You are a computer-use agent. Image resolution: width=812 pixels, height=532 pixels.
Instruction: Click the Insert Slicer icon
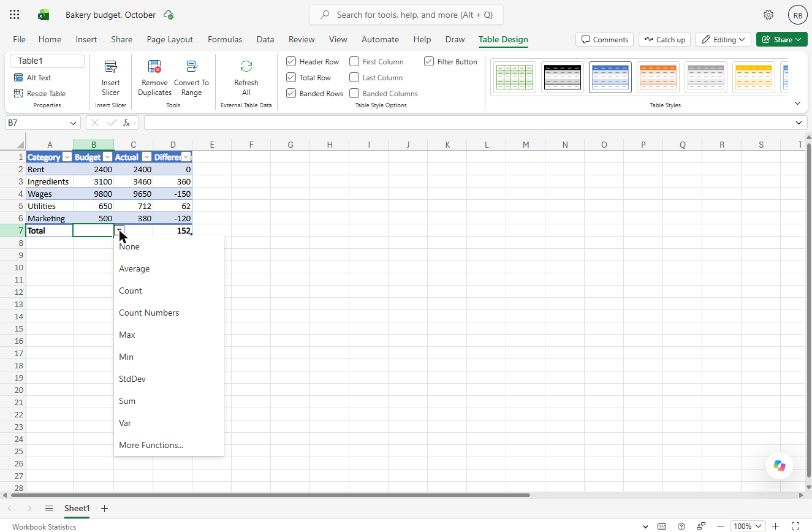[x=111, y=67]
